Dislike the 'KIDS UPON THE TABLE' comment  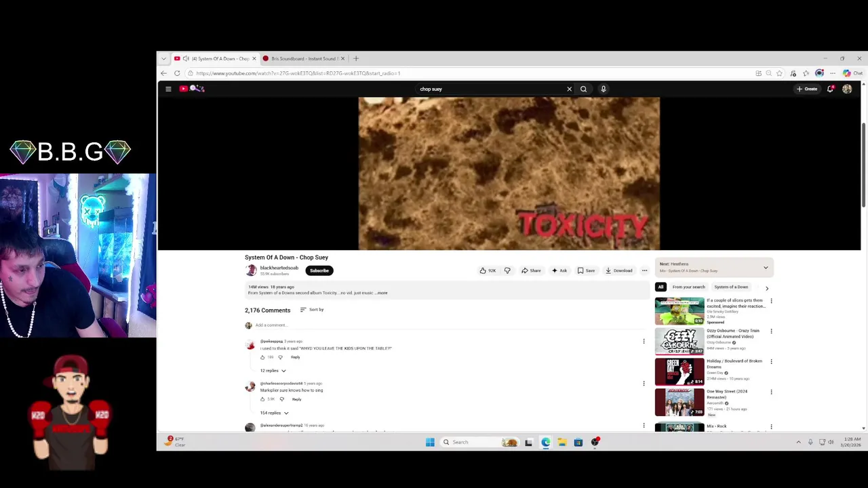coord(281,357)
